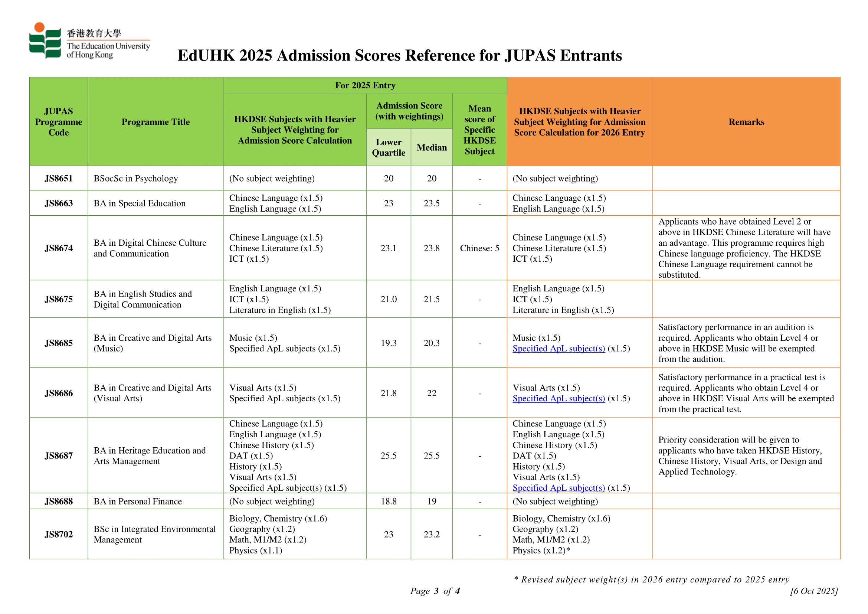Select "BA in English Studies and Digital Communication"

coord(143,299)
